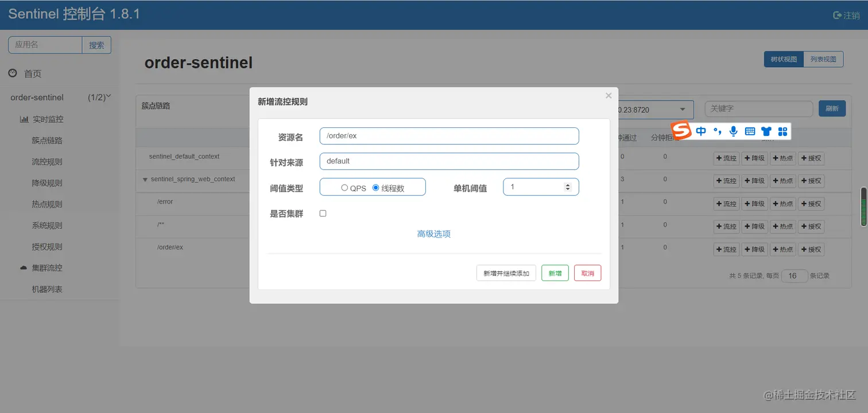The height and width of the screenshot is (413, 868).
Task: Toggle Sogou Chinese/English 中 mode icon
Action: click(701, 131)
